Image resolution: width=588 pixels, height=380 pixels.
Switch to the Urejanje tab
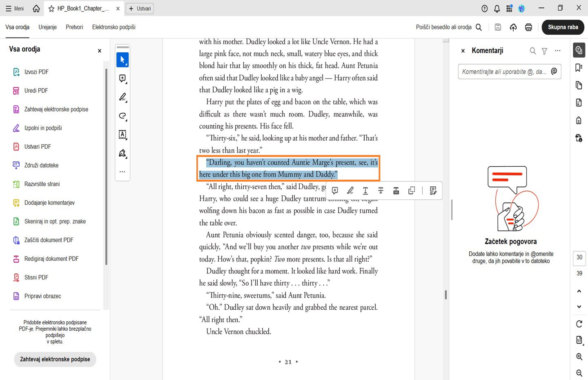[x=48, y=27]
